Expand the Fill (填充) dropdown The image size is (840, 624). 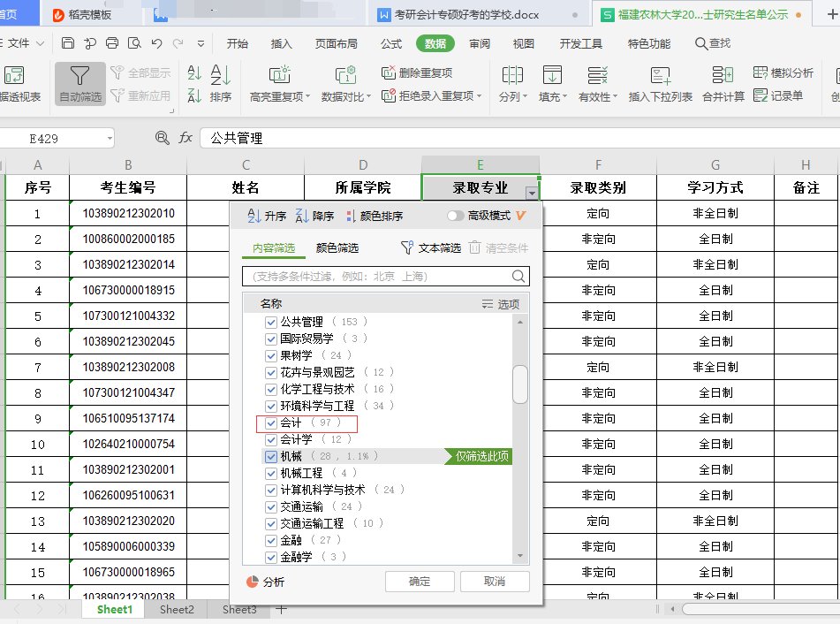[x=564, y=96]
